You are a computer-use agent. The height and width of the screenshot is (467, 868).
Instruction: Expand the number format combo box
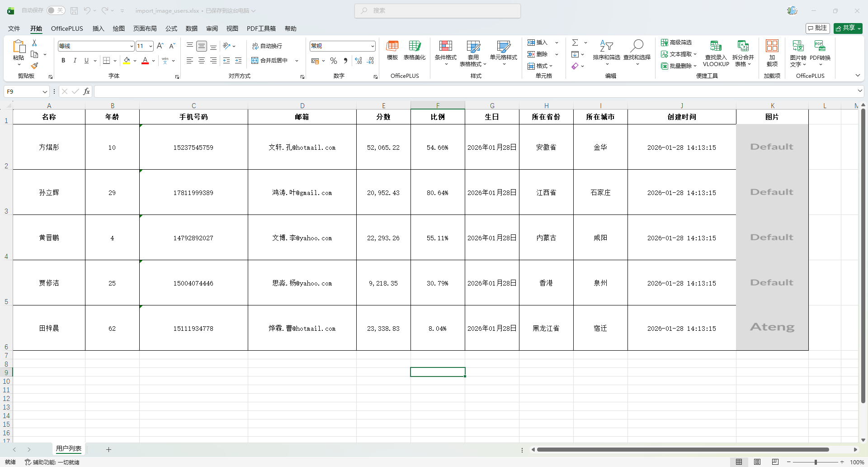coord(373,46)
